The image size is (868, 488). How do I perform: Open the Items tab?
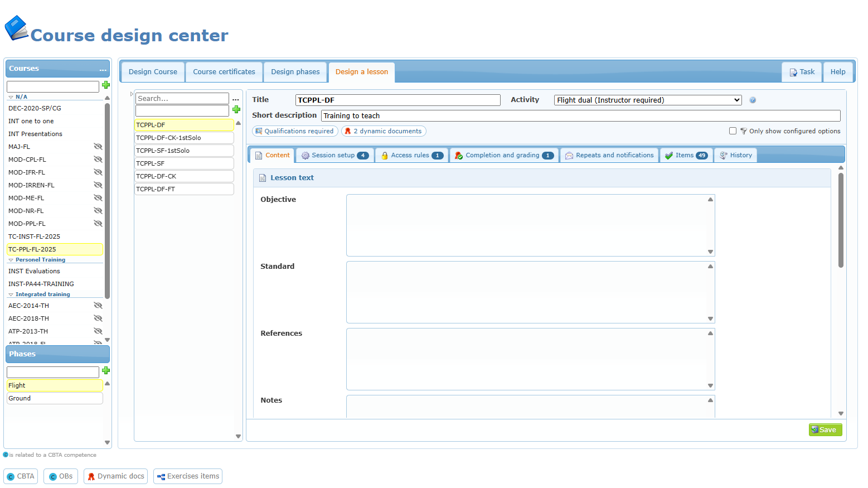[x=686, y=156]
